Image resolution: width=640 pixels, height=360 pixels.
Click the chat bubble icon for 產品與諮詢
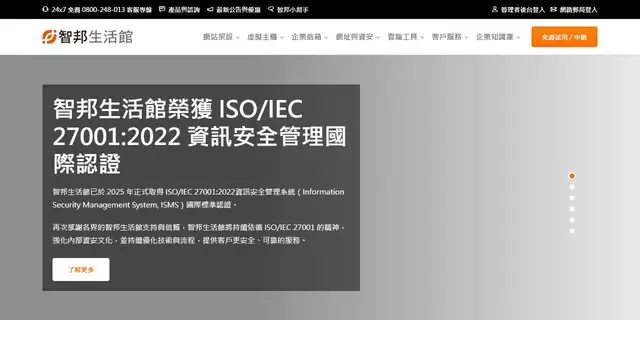[x=162, y=9]
